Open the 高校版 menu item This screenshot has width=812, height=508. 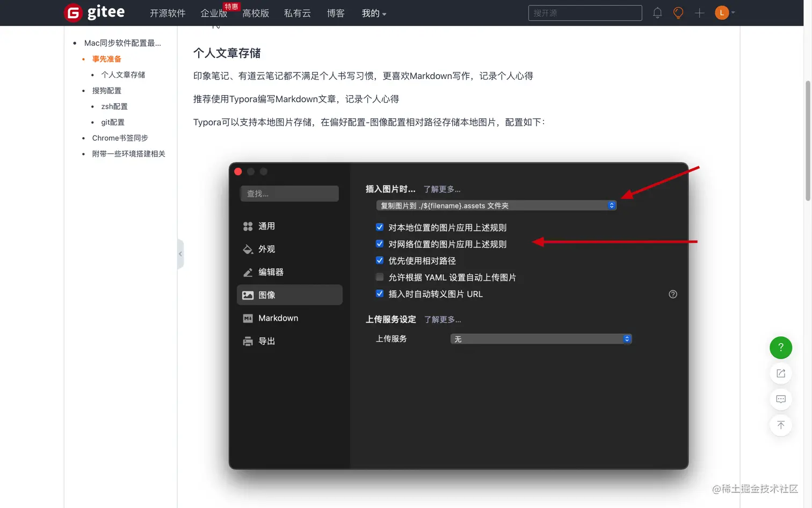pos(256,13)
